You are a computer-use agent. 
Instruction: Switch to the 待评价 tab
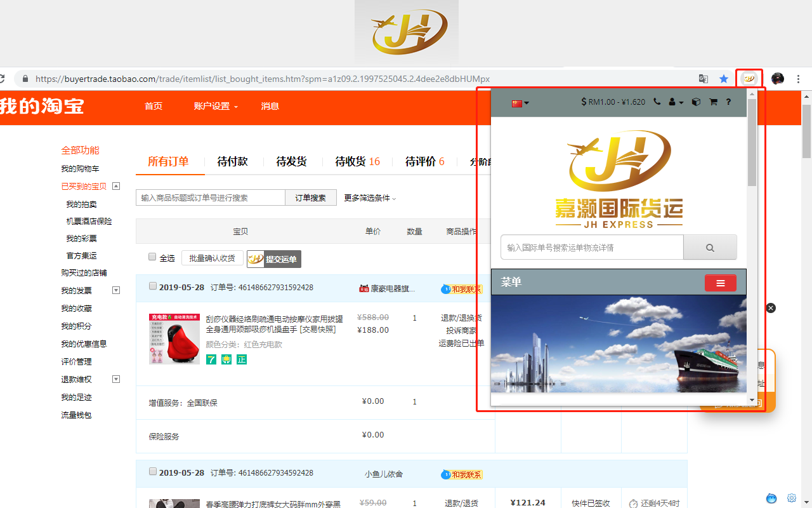click(x=425, y=161)
